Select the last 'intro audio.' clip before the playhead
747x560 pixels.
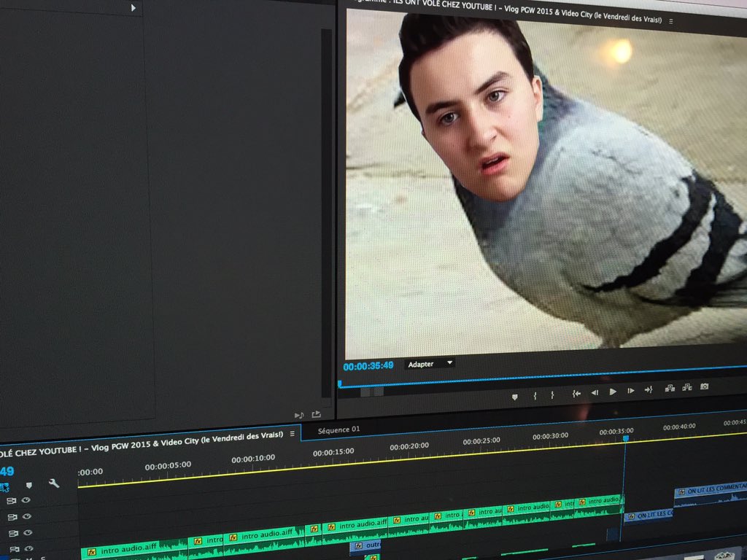(x=598, y=507)
